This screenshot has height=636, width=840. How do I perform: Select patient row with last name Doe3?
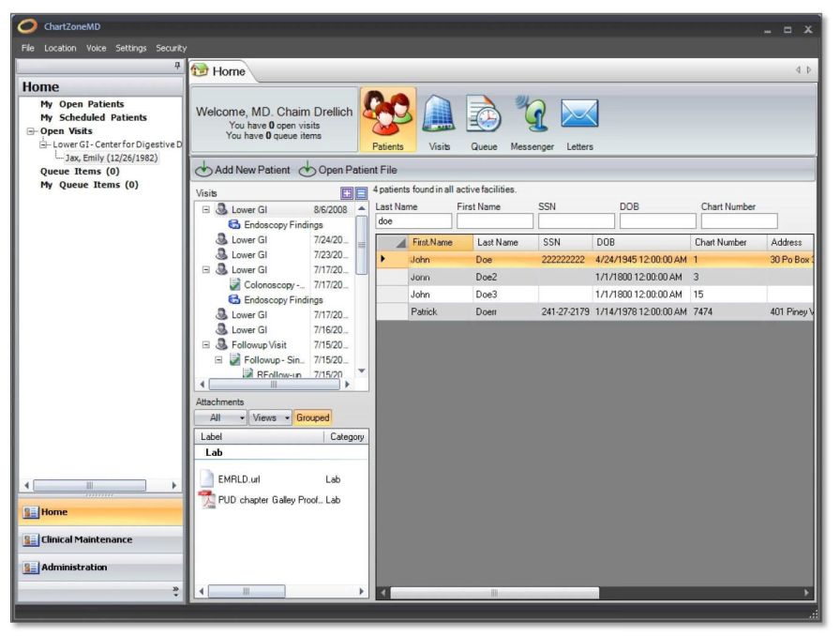(594, 295)
